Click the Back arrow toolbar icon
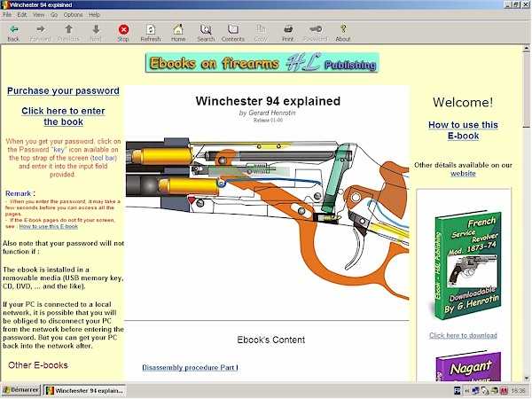Screen dimensions: 532x399 [x=13, y=29]
